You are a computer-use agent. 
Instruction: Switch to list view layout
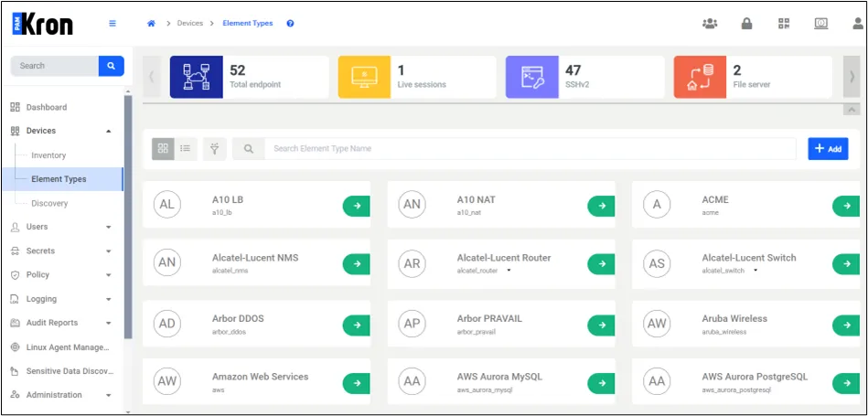(186, 149)
